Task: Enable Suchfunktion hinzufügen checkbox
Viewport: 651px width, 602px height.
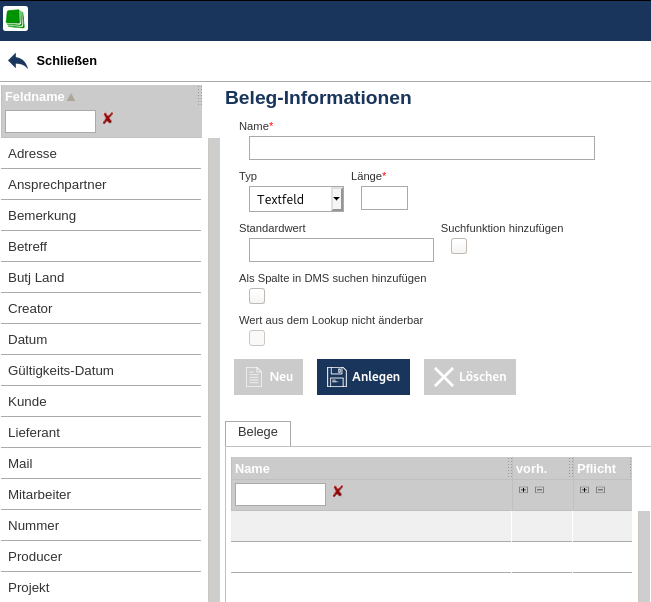Action: (x=459, y=246)
